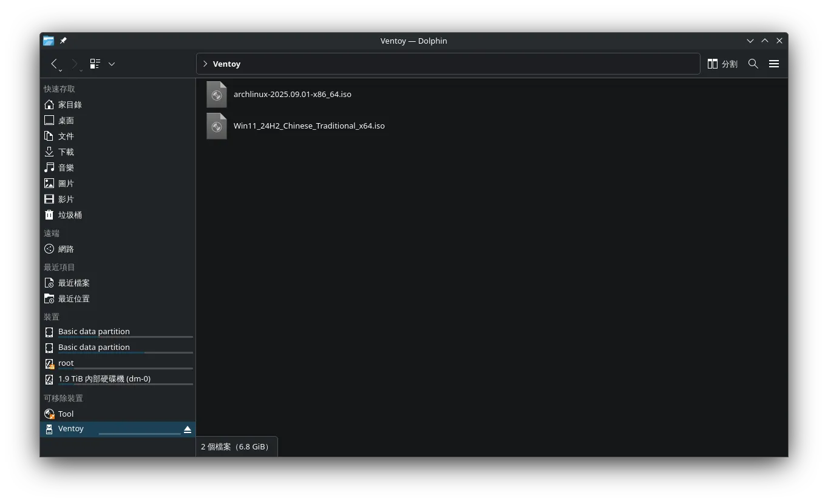Click the Dolphin window icon in title bar
The height and width of the screenshot is (504, 828).
49,41
